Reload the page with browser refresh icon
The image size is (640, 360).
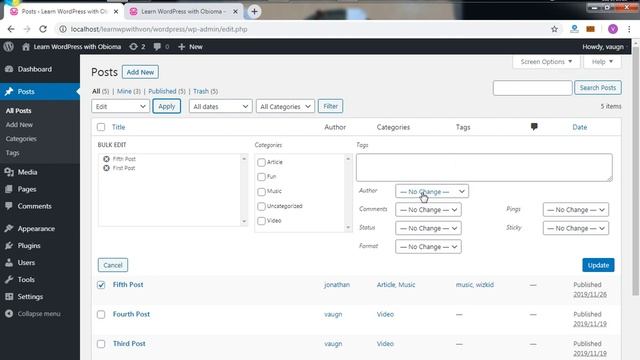[43, 29]
